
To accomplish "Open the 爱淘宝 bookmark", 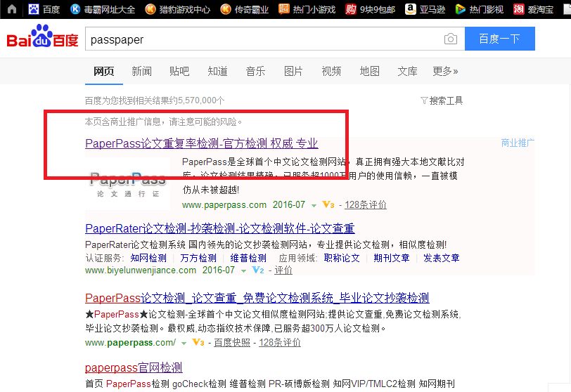I will point(533,9).
